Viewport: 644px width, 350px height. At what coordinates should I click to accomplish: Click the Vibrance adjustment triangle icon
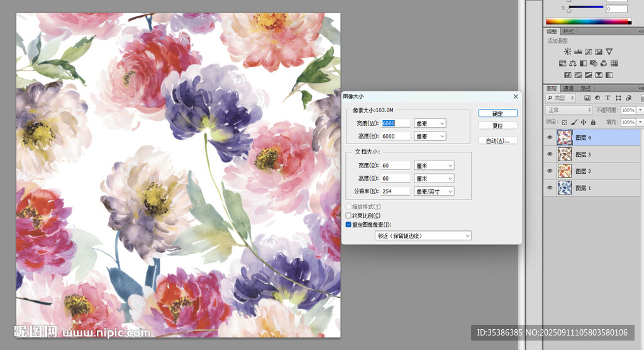[x=609, y=52]
